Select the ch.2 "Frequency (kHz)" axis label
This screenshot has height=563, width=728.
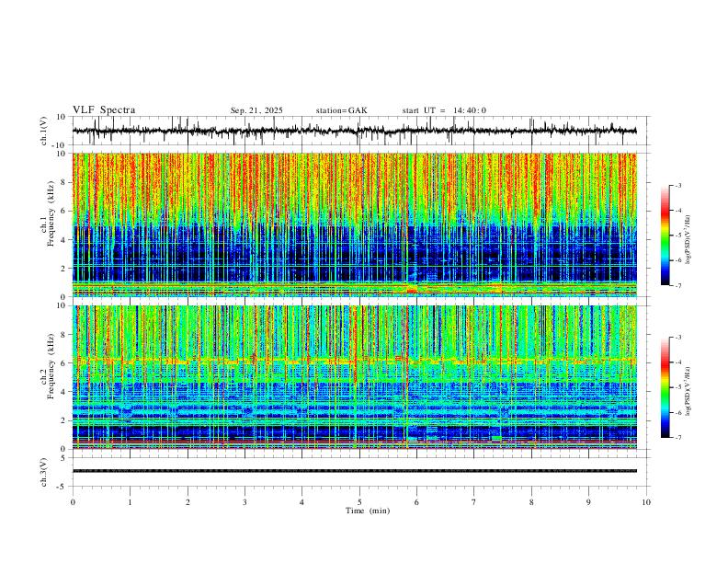pyautogui.click(x=51, y=366)
